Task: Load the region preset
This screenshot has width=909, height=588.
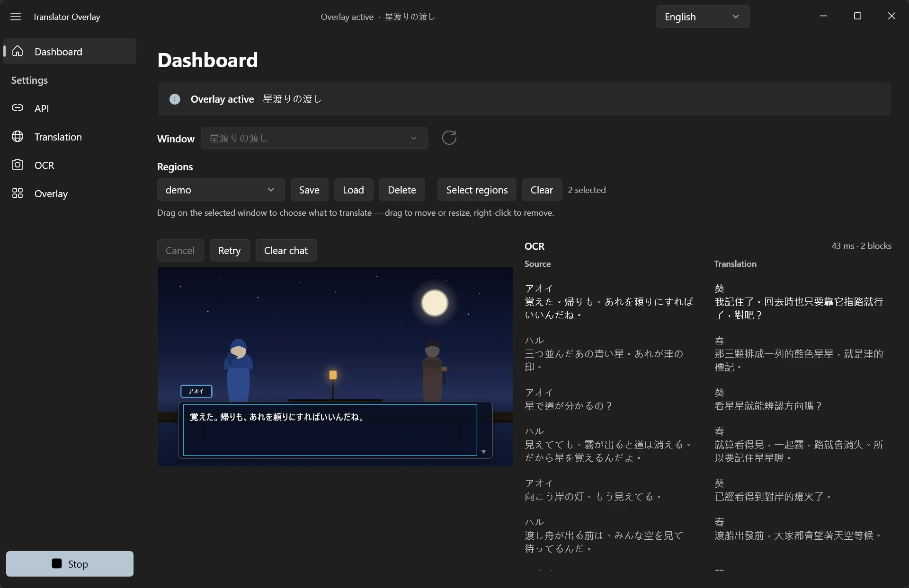Action: [x=353, y=190]
